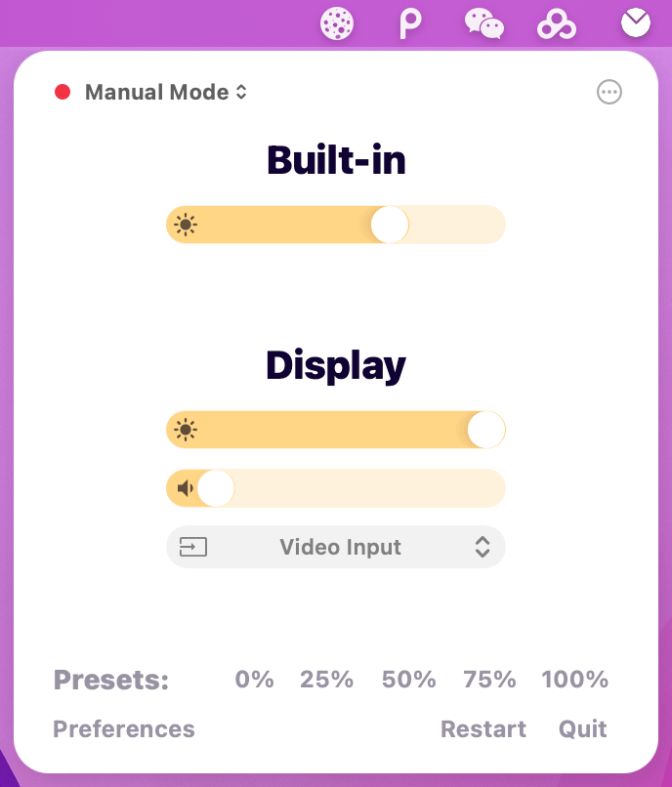Screen dimensions: 672x787
Task: Click the clock icon in menu bar
Action: [x=636, y=22]
